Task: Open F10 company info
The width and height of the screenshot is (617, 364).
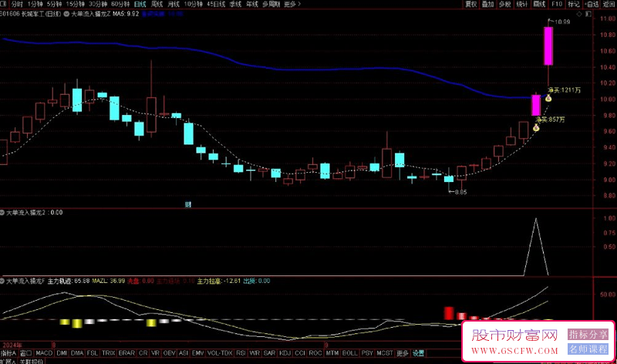Action: (556, 4)
